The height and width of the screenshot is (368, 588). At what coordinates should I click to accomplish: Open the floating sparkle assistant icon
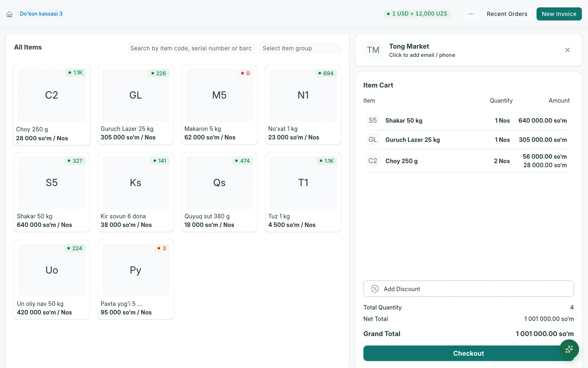pos(569,349)
